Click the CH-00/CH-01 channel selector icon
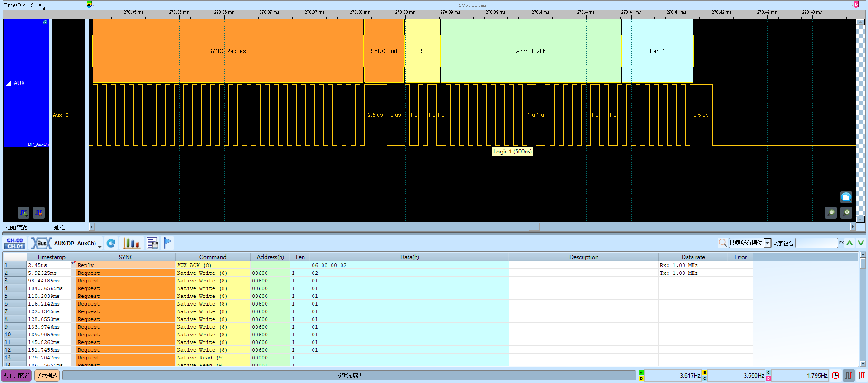The width and height of the screenshot is (868, 383). point(15,244)
